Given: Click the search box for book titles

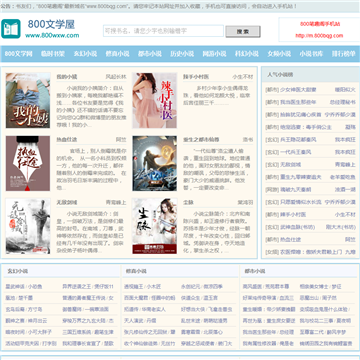Looking at the screenshot, I should click(163, 31).
